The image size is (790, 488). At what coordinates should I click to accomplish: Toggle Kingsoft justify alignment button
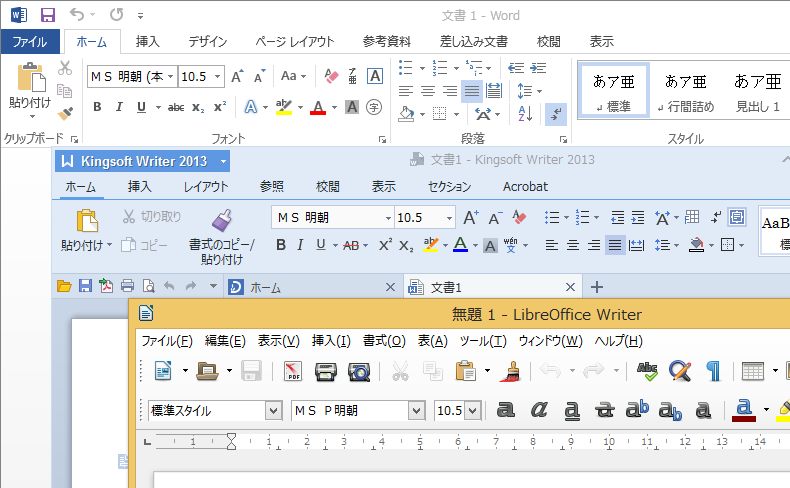[x=615, y=245]
